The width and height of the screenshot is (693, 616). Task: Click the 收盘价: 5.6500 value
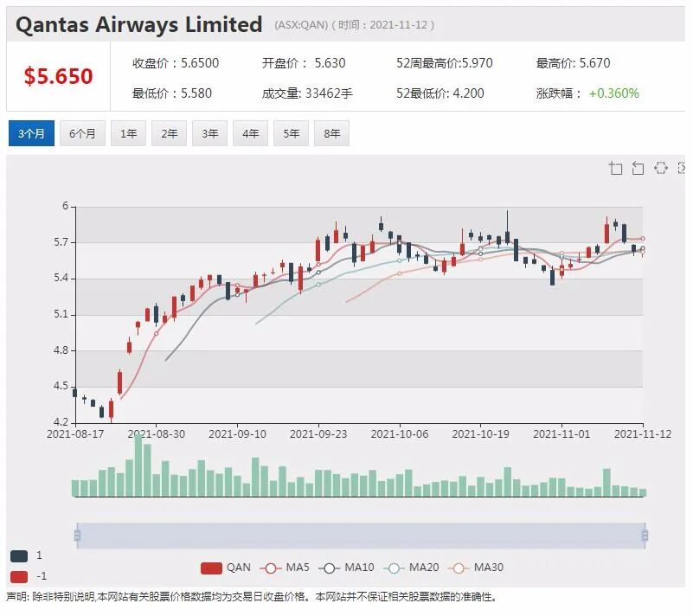pyautogui.click(x=176, y=63)
